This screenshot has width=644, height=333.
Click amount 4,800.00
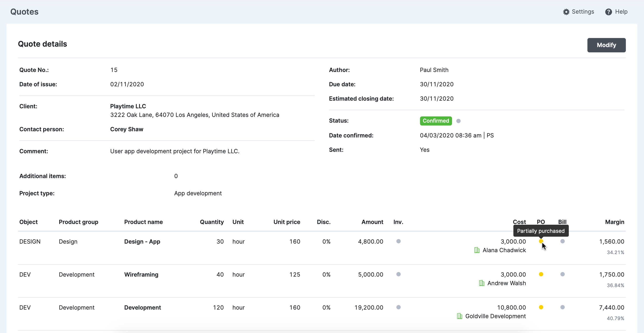[x=371, y=242]
